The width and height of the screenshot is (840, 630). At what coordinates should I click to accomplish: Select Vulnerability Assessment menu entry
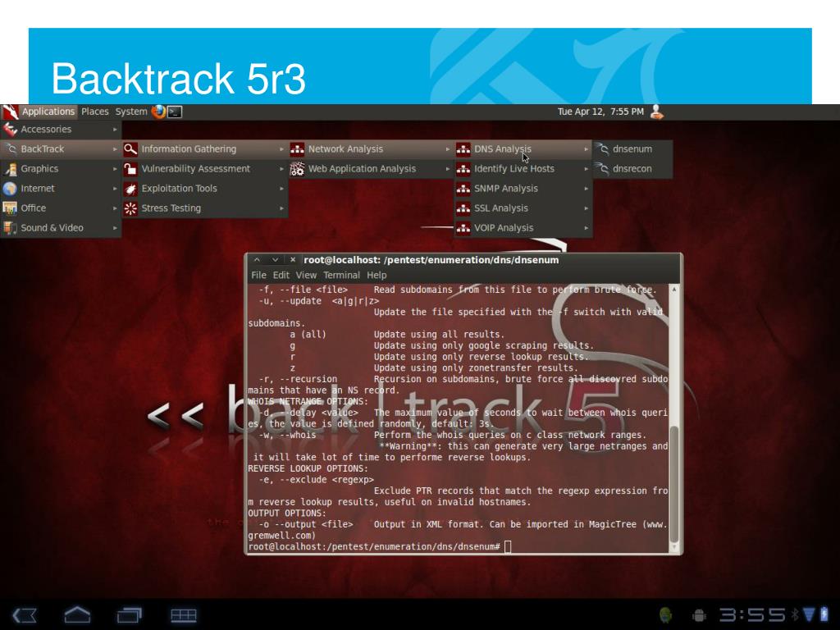204,168
